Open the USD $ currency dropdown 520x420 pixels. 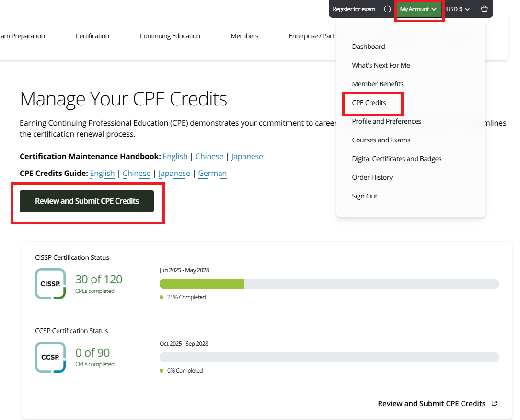tap(458, 9)
